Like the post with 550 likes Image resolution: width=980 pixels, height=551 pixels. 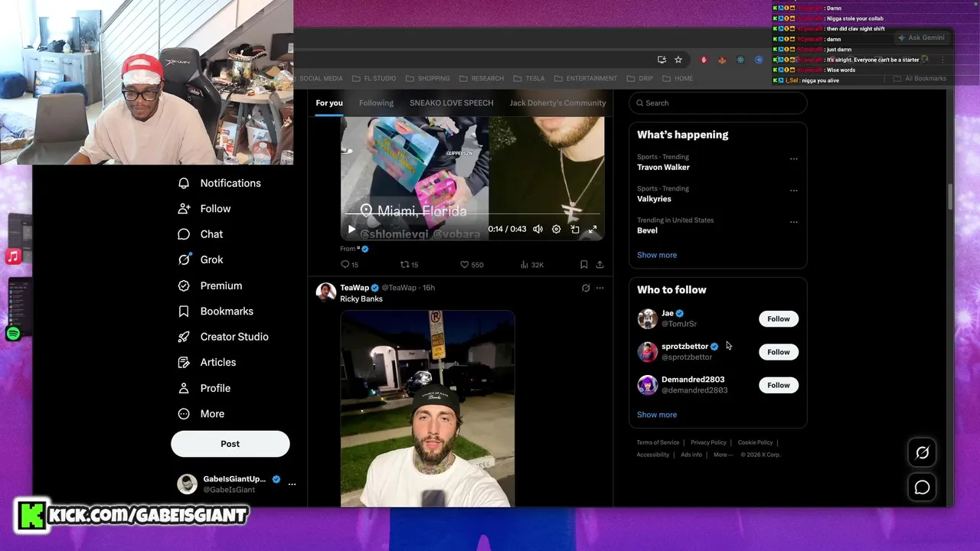coord(472,265)
